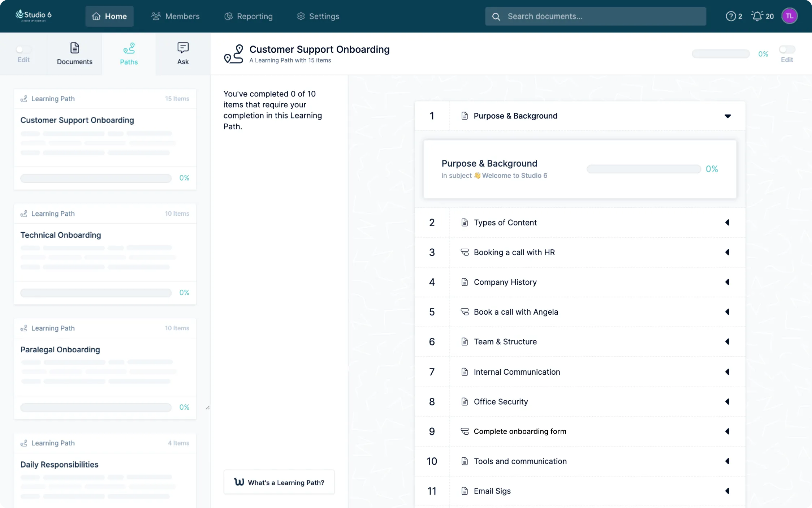Click document icon beside Company History
The height and width of the screenshot is (508, 812).
(x=465, y=282)
